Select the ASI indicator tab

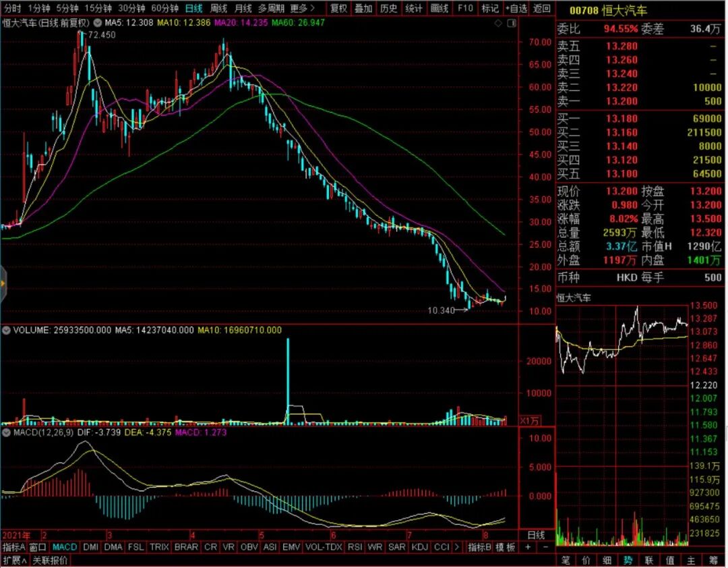270,547
